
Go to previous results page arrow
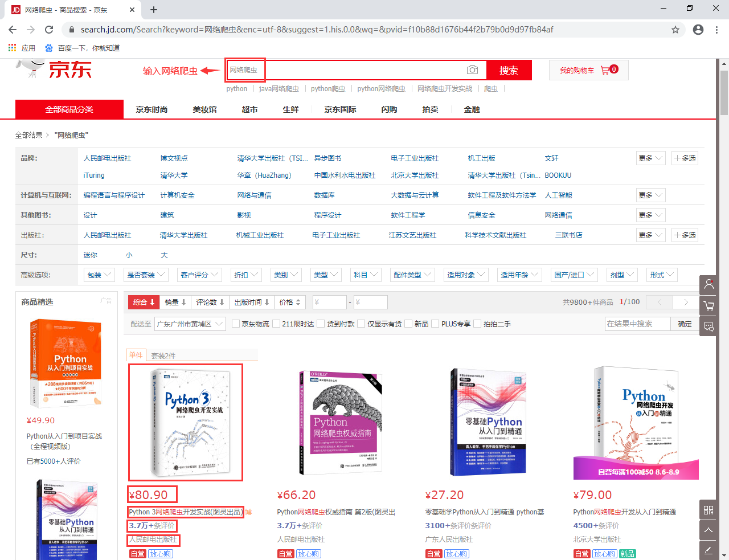point(660,302)
